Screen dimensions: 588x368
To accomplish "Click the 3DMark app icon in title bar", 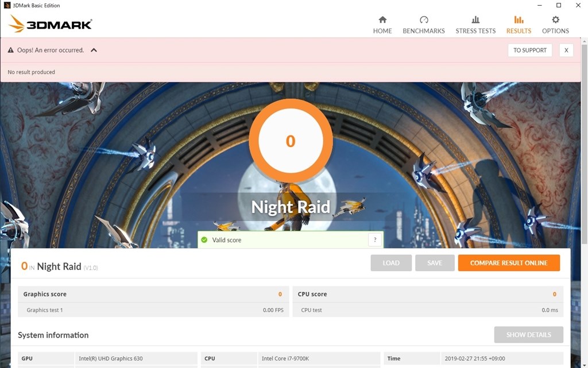I will (x=7, y=5).
